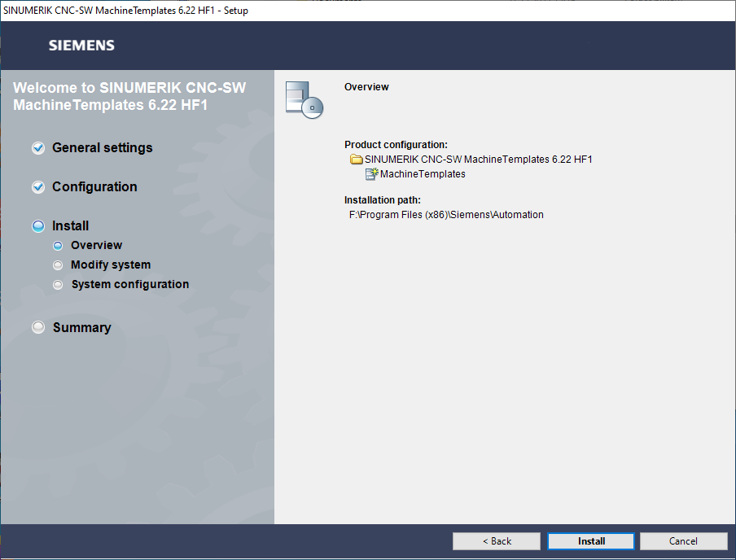The height and width of the screenshot is (560, 736).
Task: Select the Overview sub-step bullet
Action: point(57,246)
